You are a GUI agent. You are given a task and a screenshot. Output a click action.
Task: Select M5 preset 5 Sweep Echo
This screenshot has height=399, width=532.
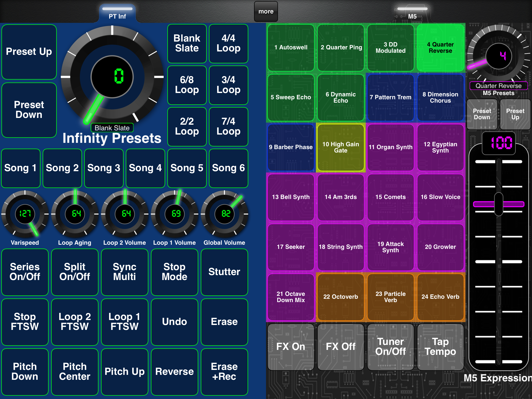click(291, 97)
